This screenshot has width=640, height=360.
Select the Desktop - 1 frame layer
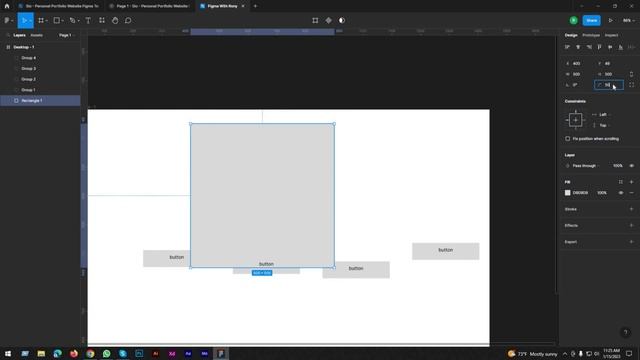click(x=40, y=47)
